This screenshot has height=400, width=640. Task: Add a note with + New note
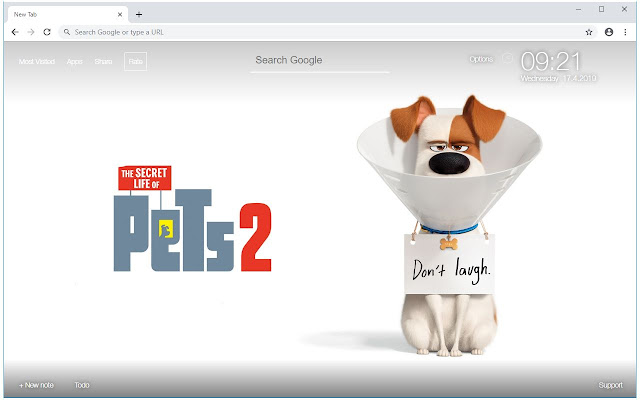click(36, 385)
